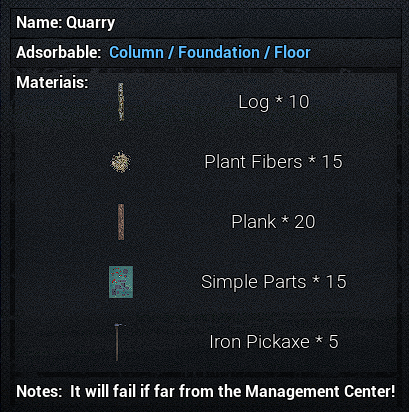Select Simple Parts * 15 requirement
The width and height of the screenshot is (409, 412).
[274, 282]
